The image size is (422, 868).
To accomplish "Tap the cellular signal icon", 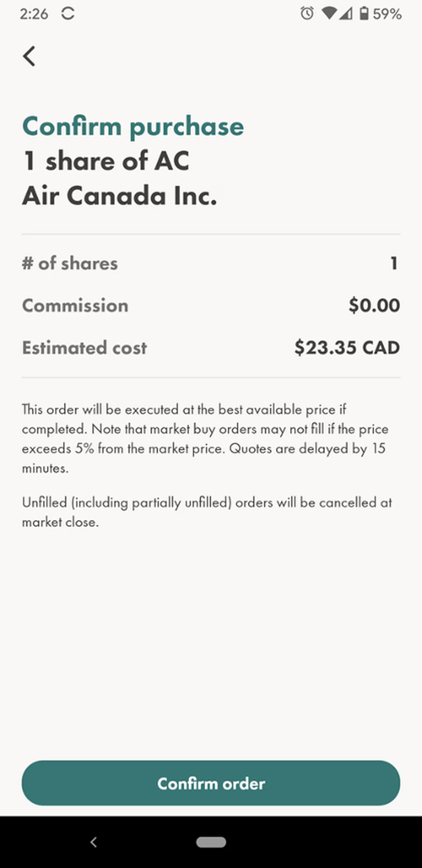I will click(346, 14).
